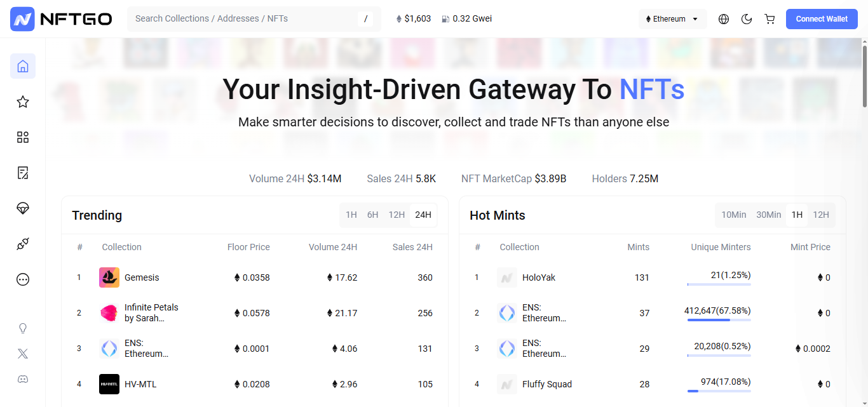Open the Discord icon in sidebar
This screenshot has height=407, width=868.
click(23, 379)
